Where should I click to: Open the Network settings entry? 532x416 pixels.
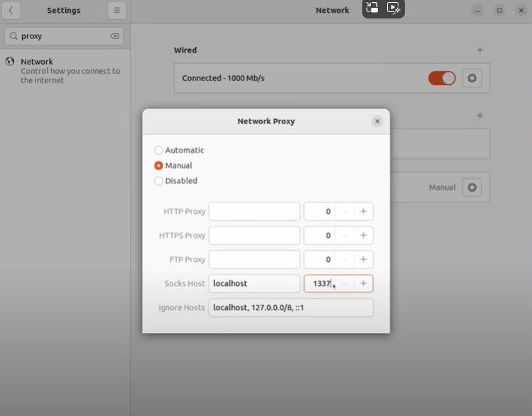click(x=65, y=70)
